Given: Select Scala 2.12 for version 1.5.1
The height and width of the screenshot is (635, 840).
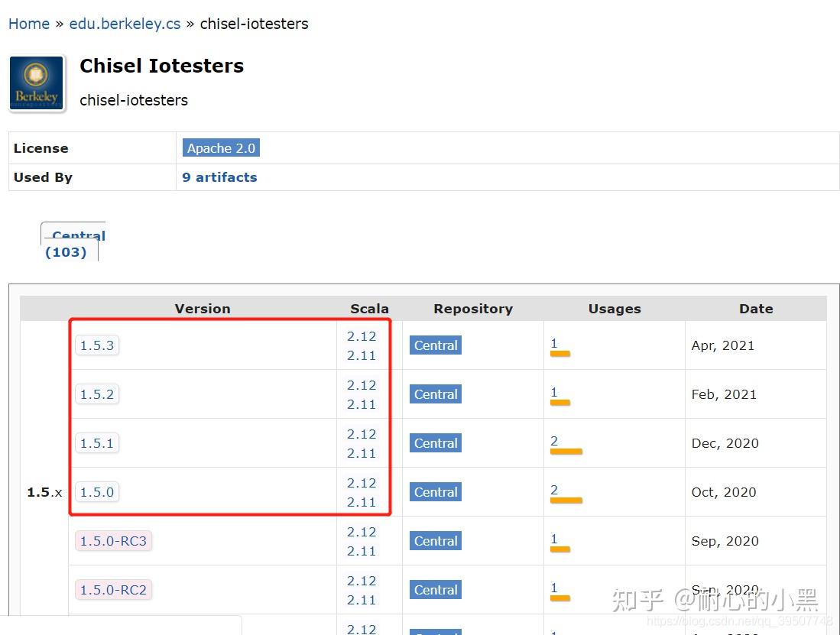Looking at the screenshot, I should 362,434.
